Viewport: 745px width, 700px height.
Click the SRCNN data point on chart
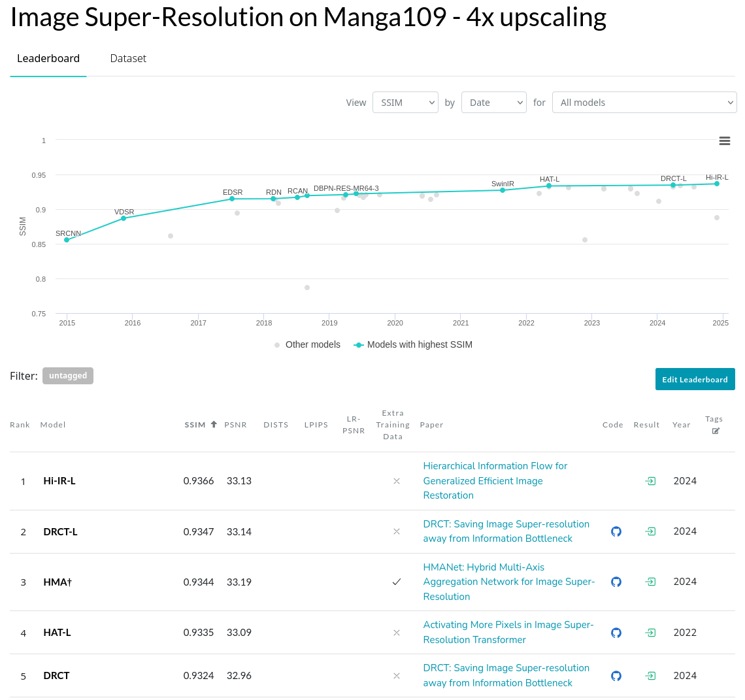coord(67,240)
